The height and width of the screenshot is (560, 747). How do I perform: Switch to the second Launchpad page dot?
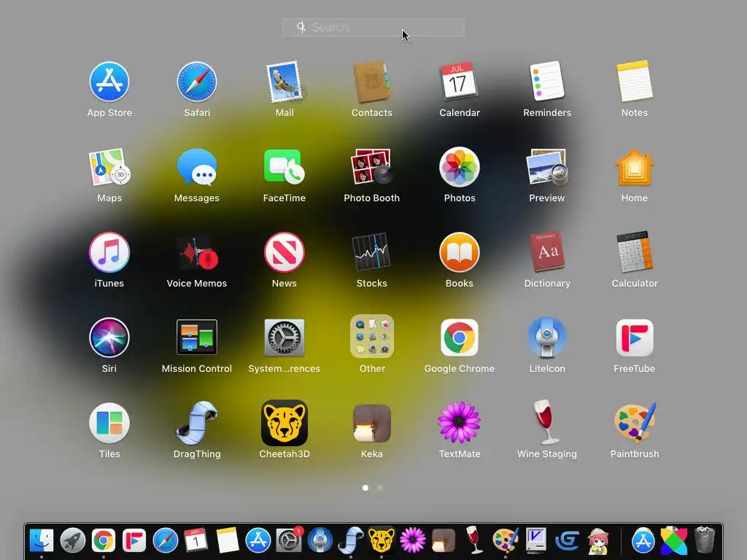(380, 488)
